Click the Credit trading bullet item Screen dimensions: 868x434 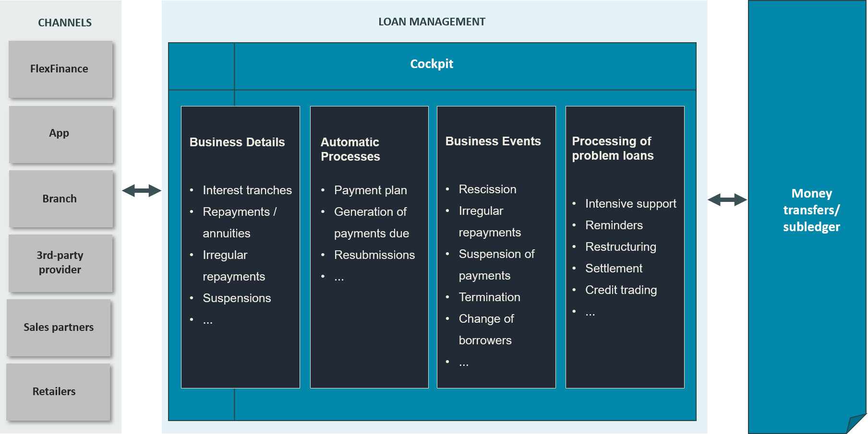tap(621, 290)
